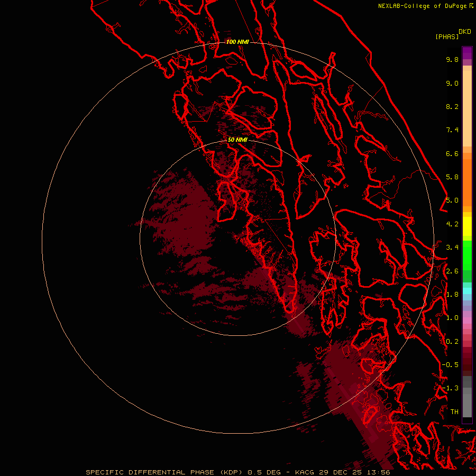This screenshot has width=476, height=476.
Task: Click the Specific Differential Phase KACG caption
Action: tap(237, 472)
